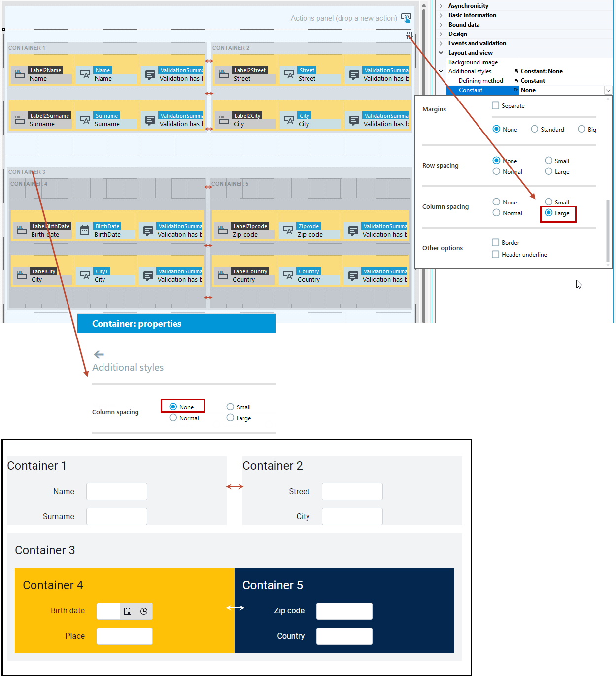The width and height of the screenshot is (616, 676).
Task: Select the Zipcode text box control icon
Action: 288,231
